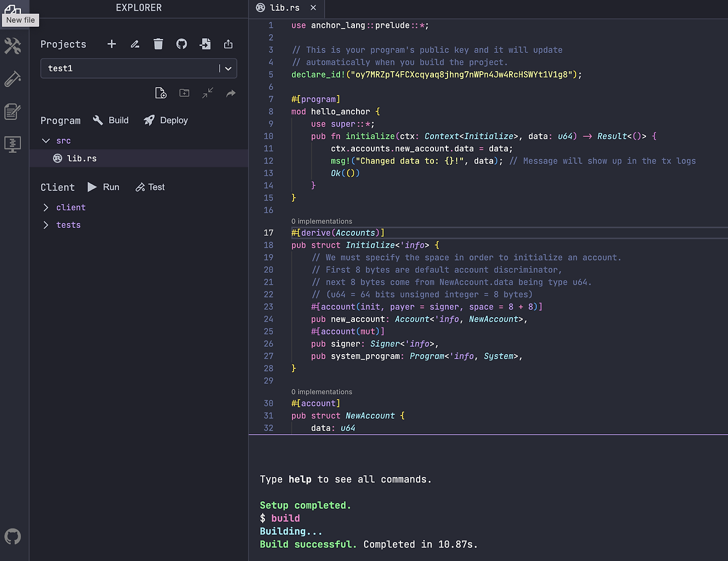Click "0 implementations" above the Initialize struct
The image size is (728, 561).
point(322,221)
